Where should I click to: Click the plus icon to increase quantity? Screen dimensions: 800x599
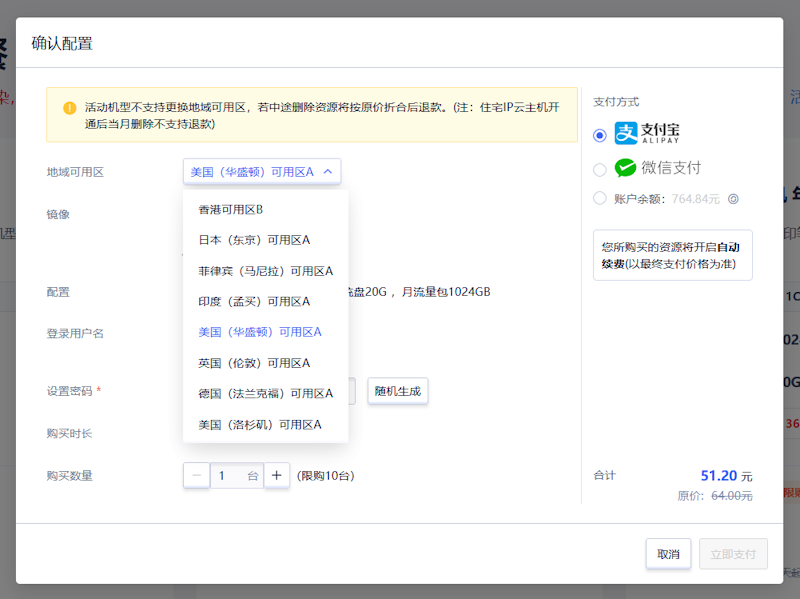[x=277, y=475]
